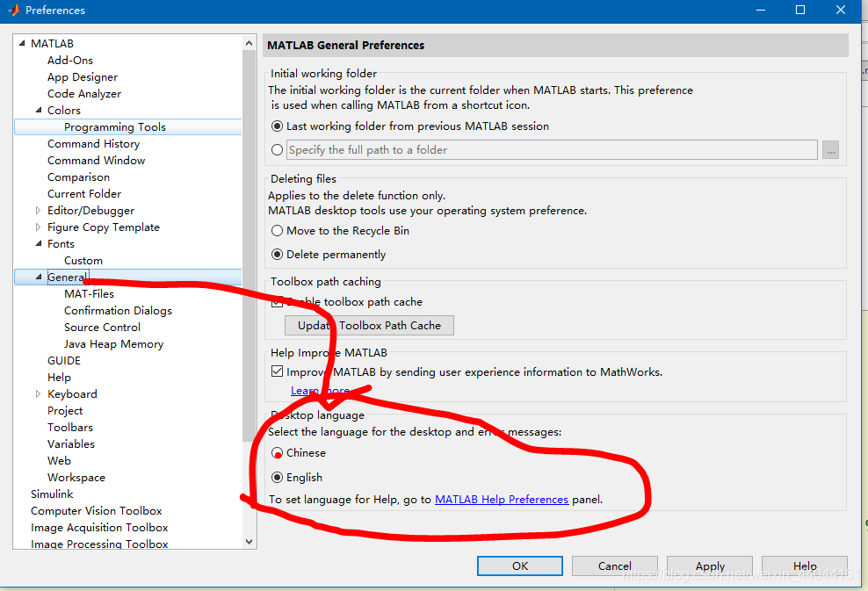Screen dimensions: 868x591
Task: Expand the Editor/Debugger node arrow
Action: pyautogui.click(x=38, y=210)
